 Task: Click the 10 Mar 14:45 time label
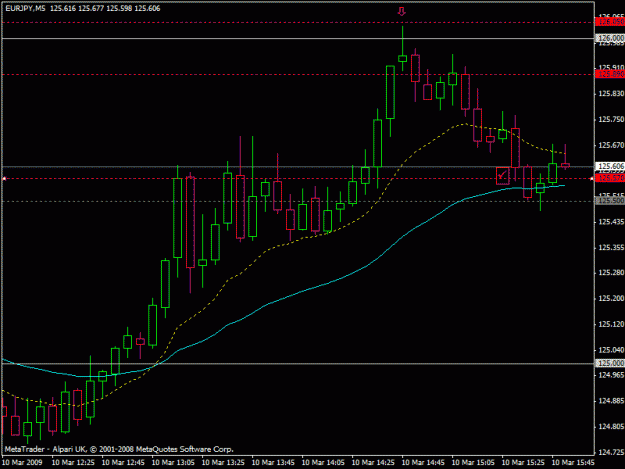[423, 463]
